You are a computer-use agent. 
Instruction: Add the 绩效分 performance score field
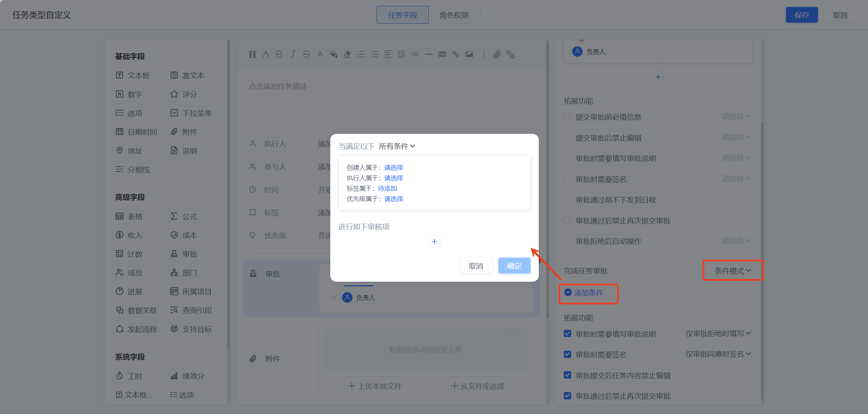[187, 376]
